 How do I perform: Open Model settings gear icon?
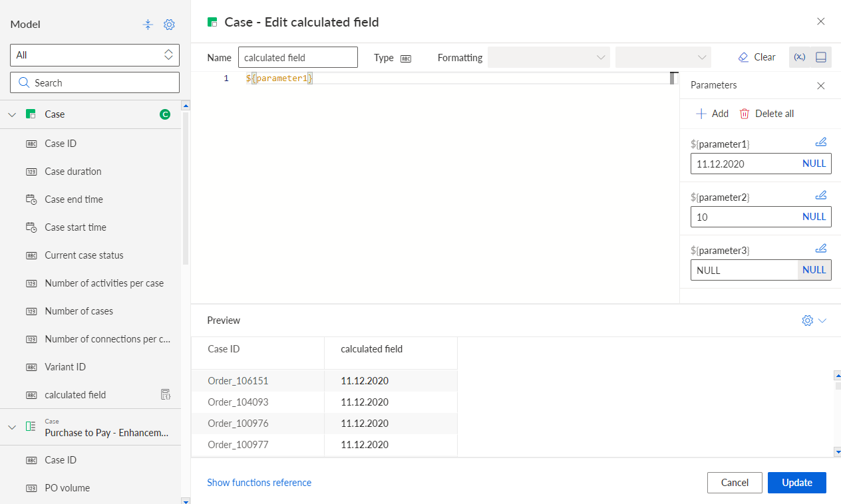(x=169, y=25)
